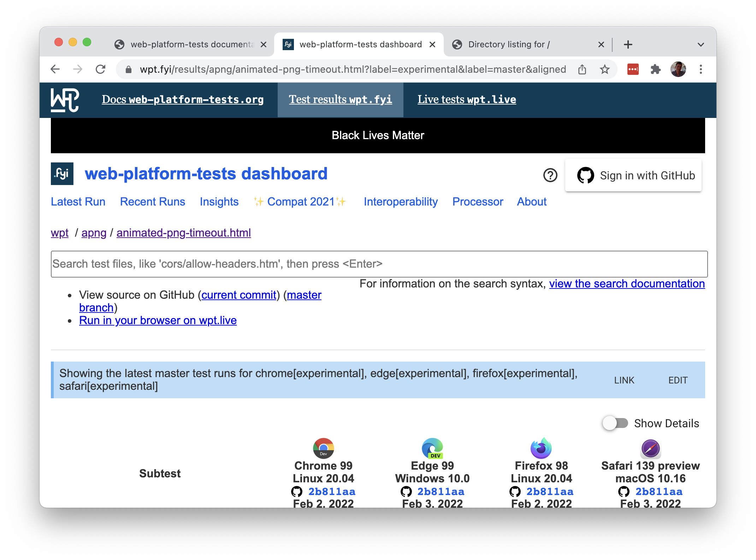The width and height of the screenshot is (756, 560).
Task: Click the apng breadcrumb link
Action: coord(94,233)
